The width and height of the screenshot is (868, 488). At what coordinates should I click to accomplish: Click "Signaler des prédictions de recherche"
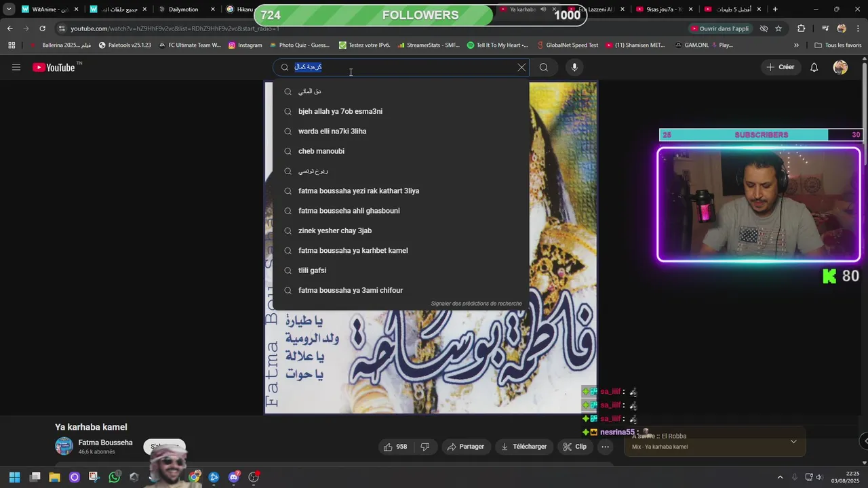[476, 304]
